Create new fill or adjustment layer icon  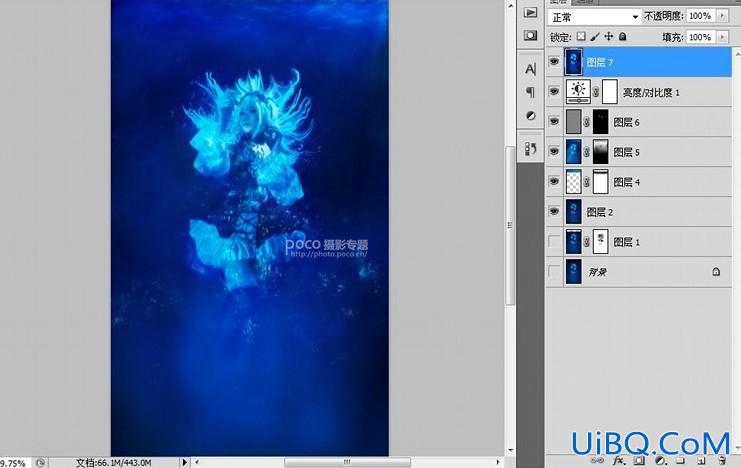point(660,460)
